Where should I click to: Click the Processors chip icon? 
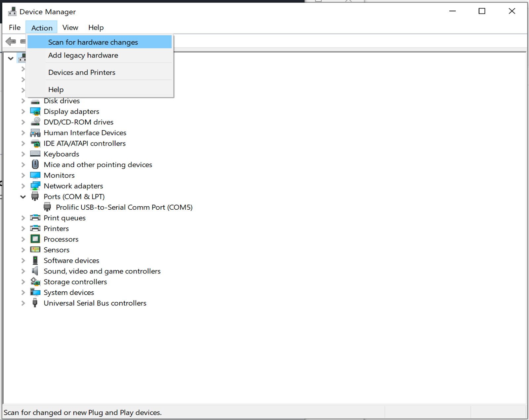click(x=35, y=239)
